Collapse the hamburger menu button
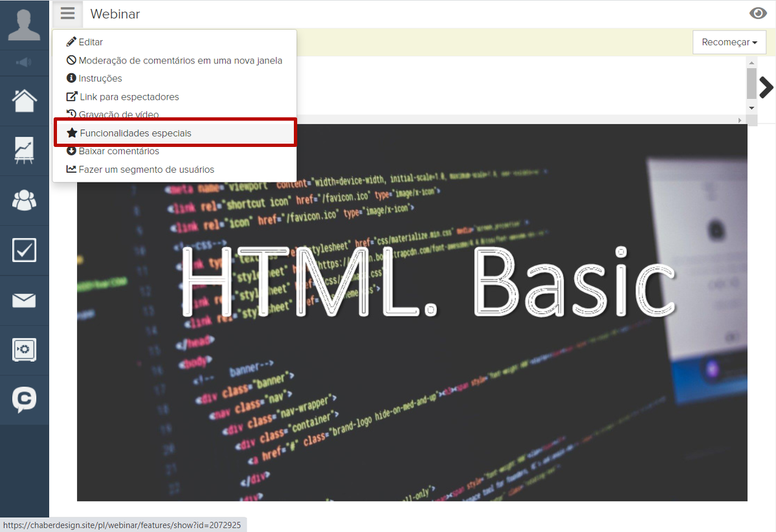 pyautogui.click(x=67, y=14)
